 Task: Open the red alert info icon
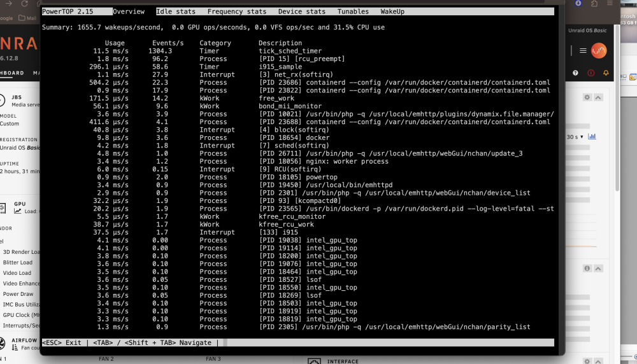pyautogui.click(x=590, y=73)
